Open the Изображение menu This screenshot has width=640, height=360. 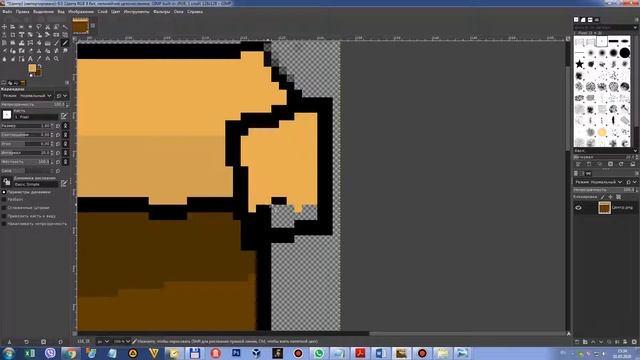point(81,12)
